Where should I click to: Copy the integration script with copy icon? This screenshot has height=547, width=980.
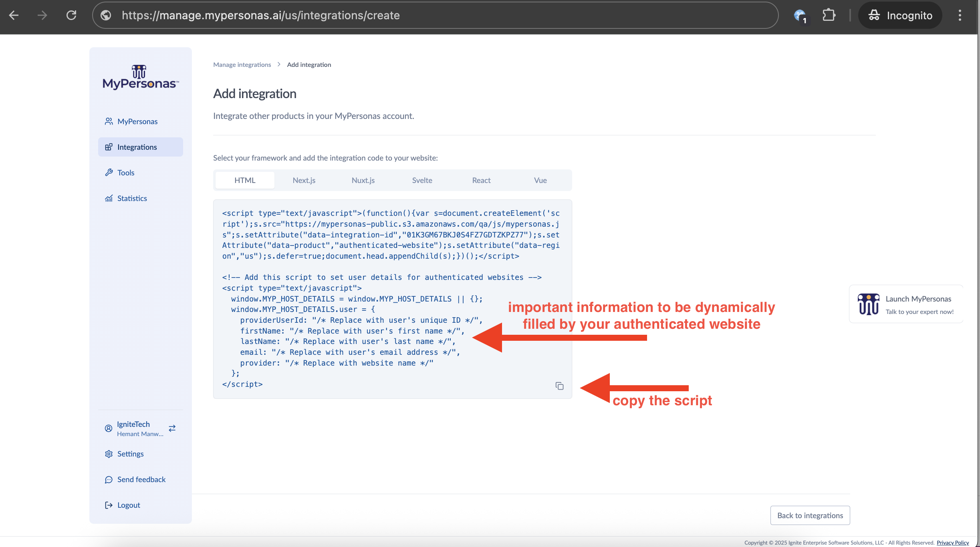[560, 386]
